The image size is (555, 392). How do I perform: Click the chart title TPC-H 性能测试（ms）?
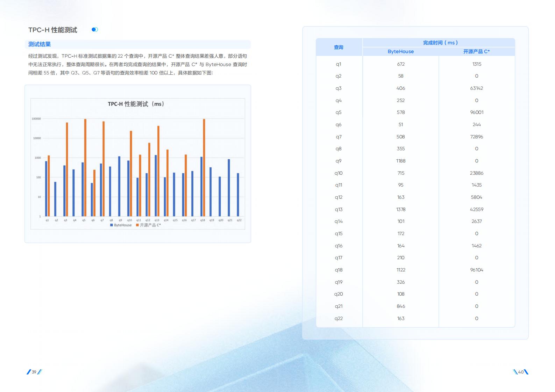[x=136, y=104]
